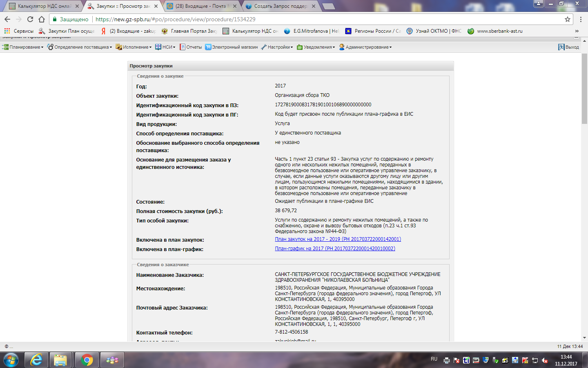Click the 'ti' tray icon
Viewport: 588px width, 368px height.
(466, 360)
